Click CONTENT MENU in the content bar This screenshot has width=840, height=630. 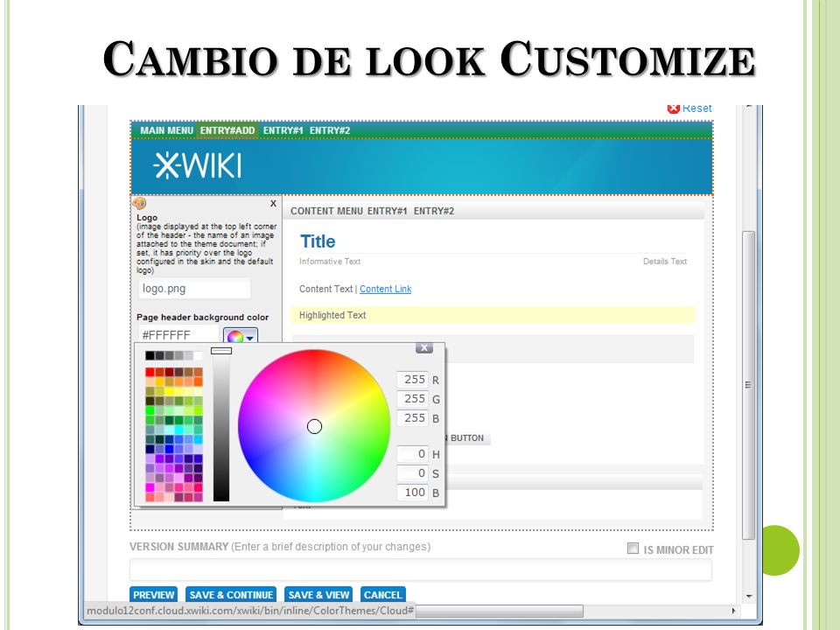pyautogui.click(x=326, y=211)
